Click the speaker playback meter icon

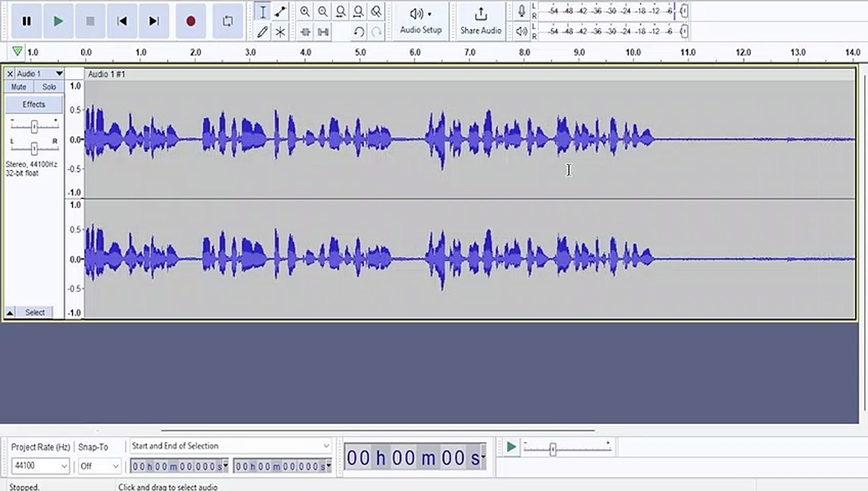[521, 31]
